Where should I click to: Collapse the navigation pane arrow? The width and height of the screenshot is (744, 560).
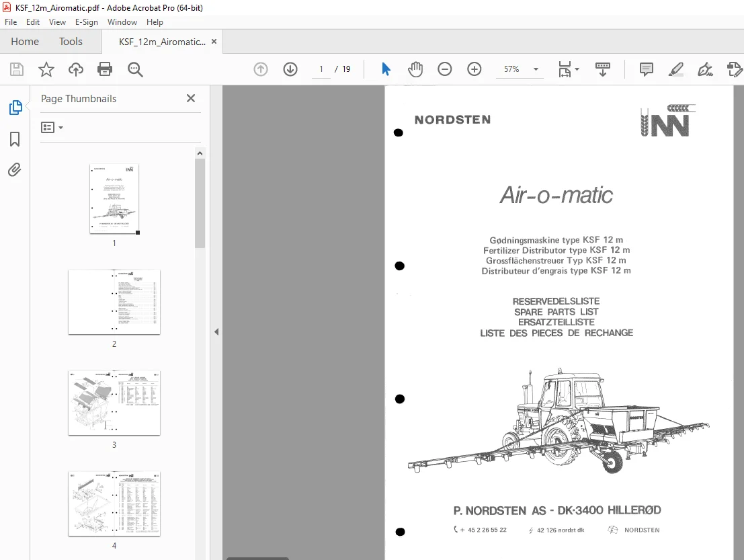[216, 331]
